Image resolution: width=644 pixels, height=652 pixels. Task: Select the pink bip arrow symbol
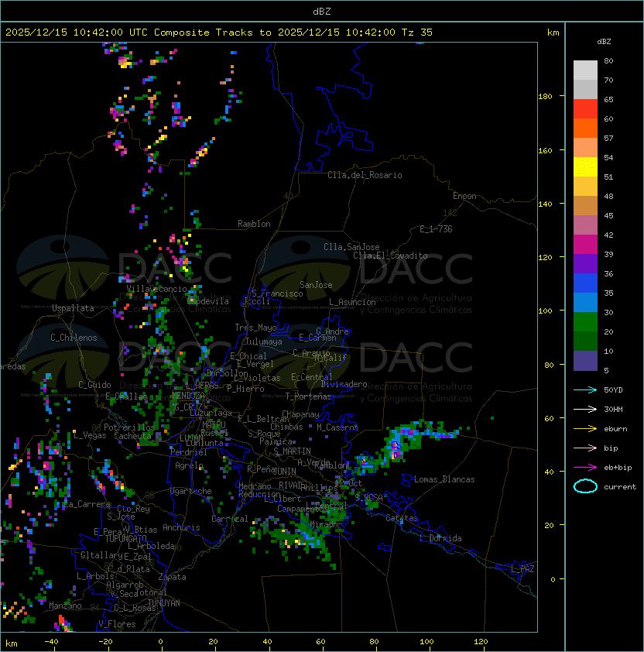(585, 448)
